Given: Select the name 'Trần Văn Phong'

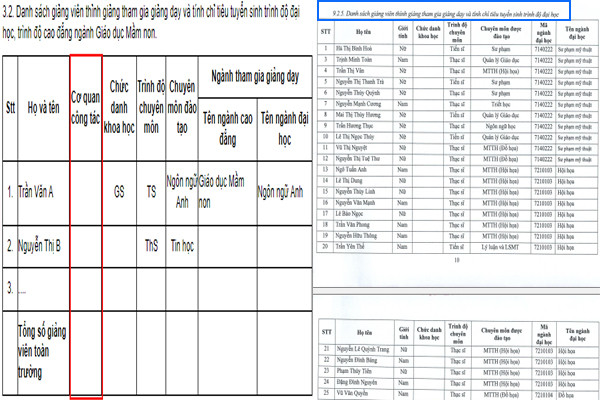Looking at the screenshot, I should coord(352,225).
